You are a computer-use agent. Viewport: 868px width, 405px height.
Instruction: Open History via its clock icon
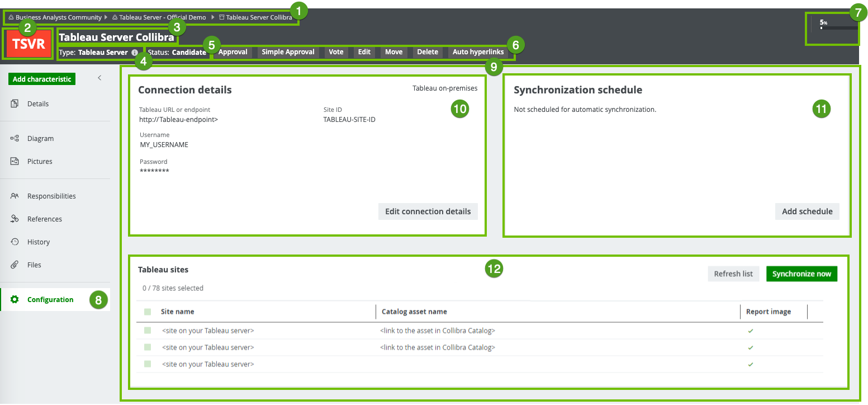click(x=15, y=242)
